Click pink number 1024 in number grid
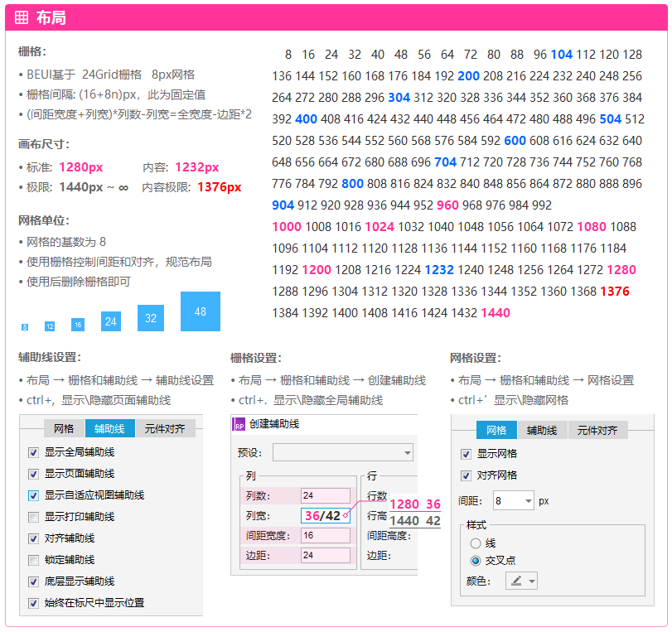The width and height of the screenshot is (672, 632). 380,227
